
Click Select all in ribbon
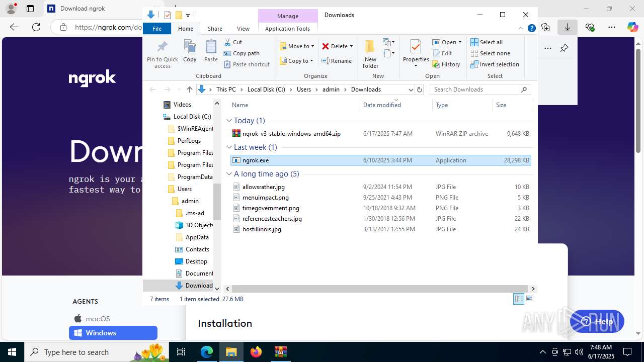coord(487,42)
